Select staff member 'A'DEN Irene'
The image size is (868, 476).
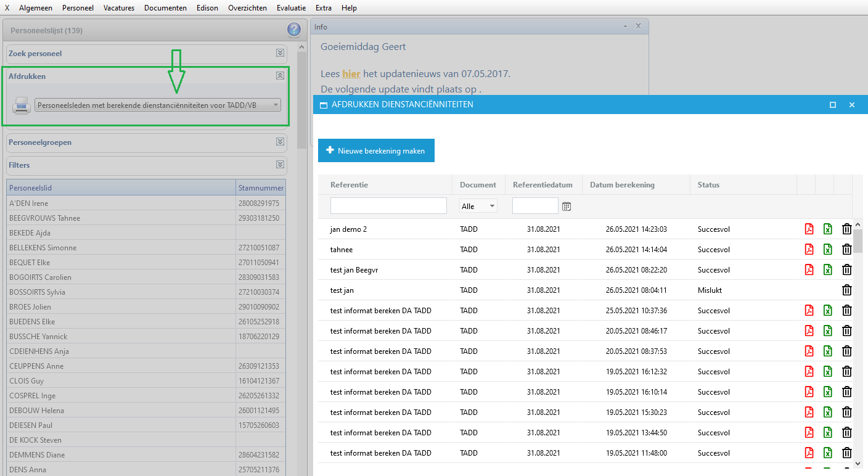click(146, 203)
